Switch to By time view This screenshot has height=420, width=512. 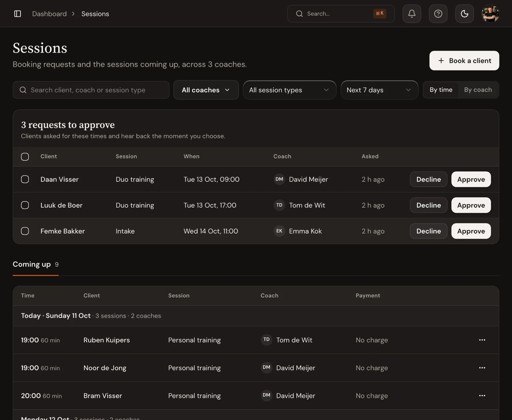tap(441, 90)
